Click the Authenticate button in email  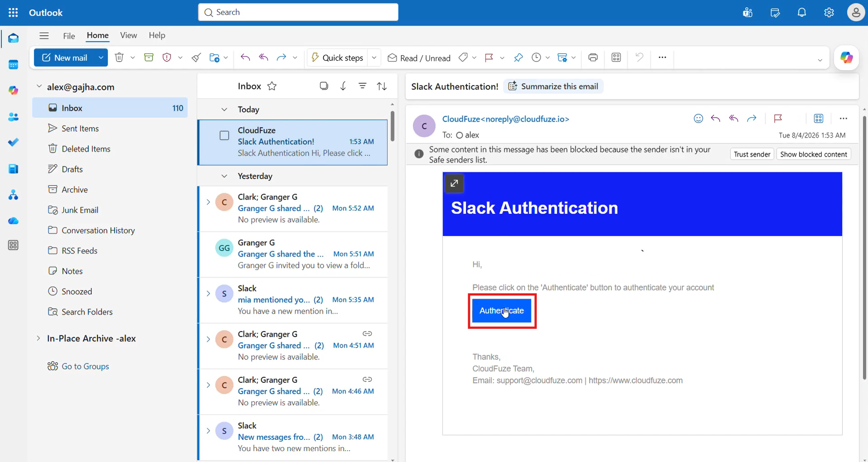(502, 311)
